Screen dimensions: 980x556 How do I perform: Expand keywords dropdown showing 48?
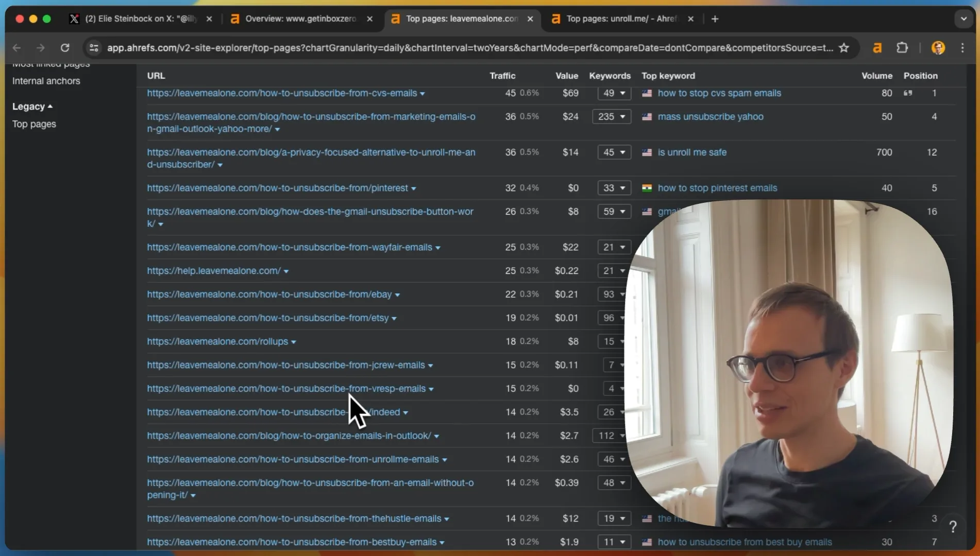point(614,483)
